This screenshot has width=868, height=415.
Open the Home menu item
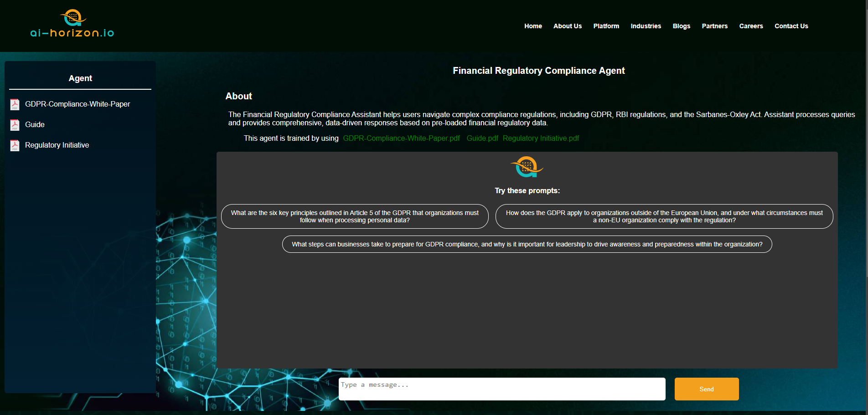click(x=533, y=26)
